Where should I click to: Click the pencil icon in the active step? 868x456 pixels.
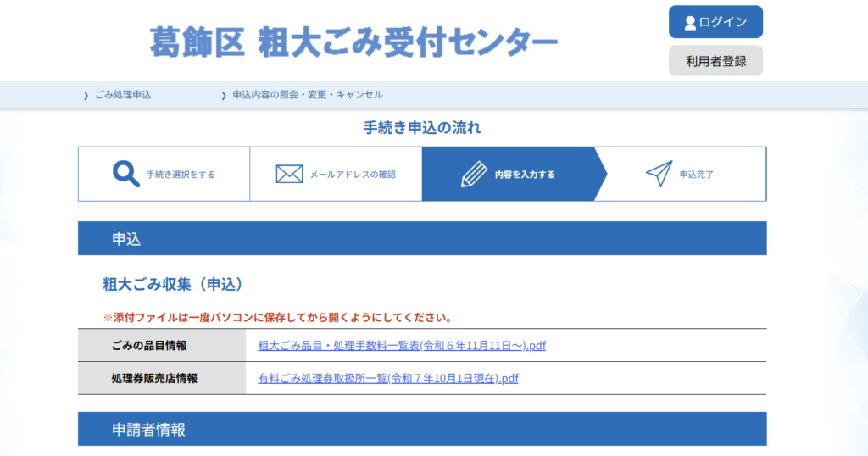tap(473, 174)
